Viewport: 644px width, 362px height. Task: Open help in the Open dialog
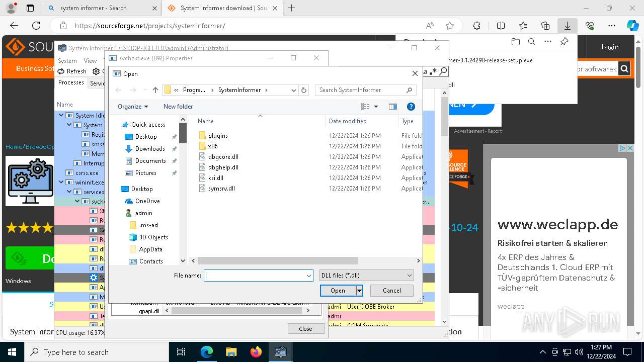click(411, 107)
